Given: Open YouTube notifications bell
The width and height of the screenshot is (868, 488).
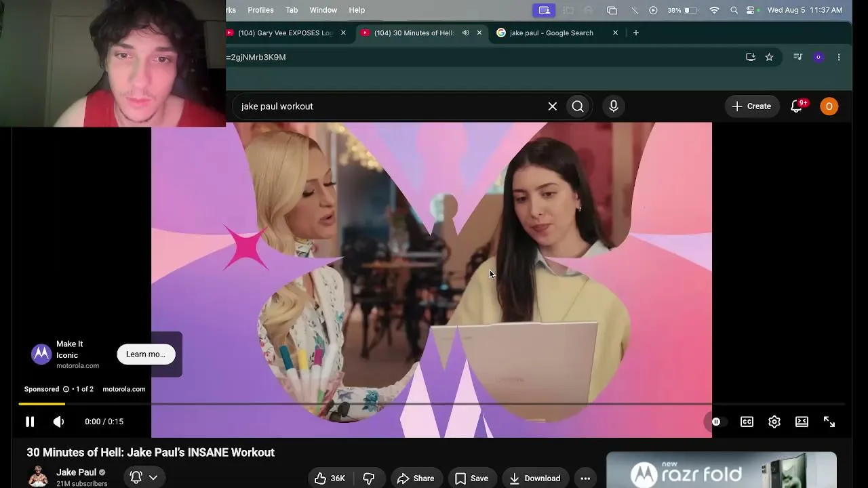Looking at the screenshot, I should point(797,106).
